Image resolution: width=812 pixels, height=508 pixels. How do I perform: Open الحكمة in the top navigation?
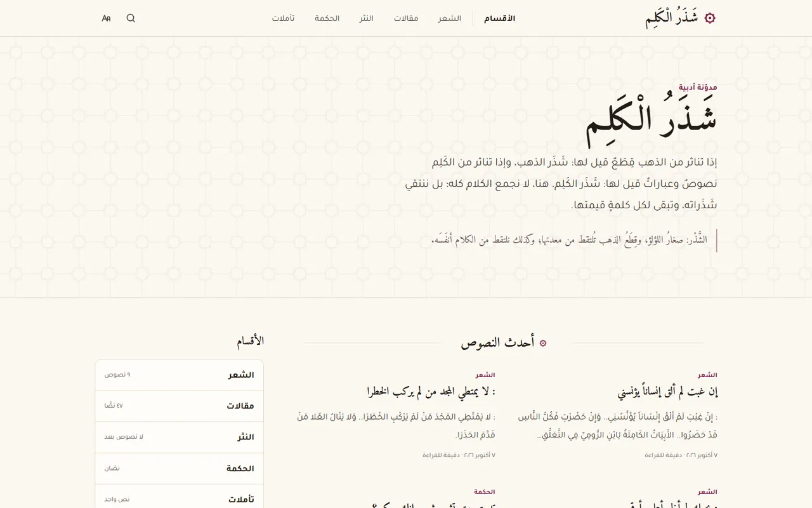pyautogui.click(x=327, y=18)
